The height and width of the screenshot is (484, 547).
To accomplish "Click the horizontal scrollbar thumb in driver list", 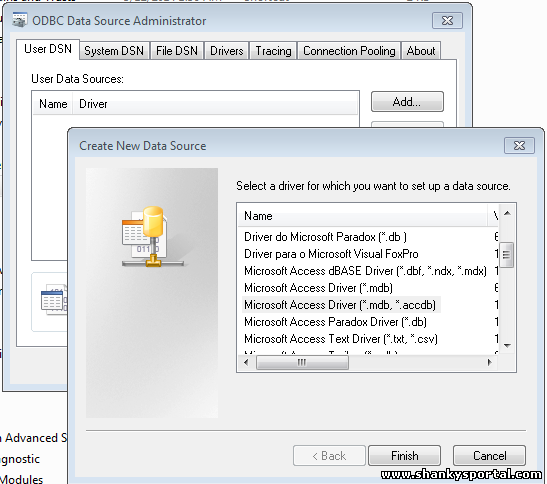I will pyautogui.click(x=302, y=363).
